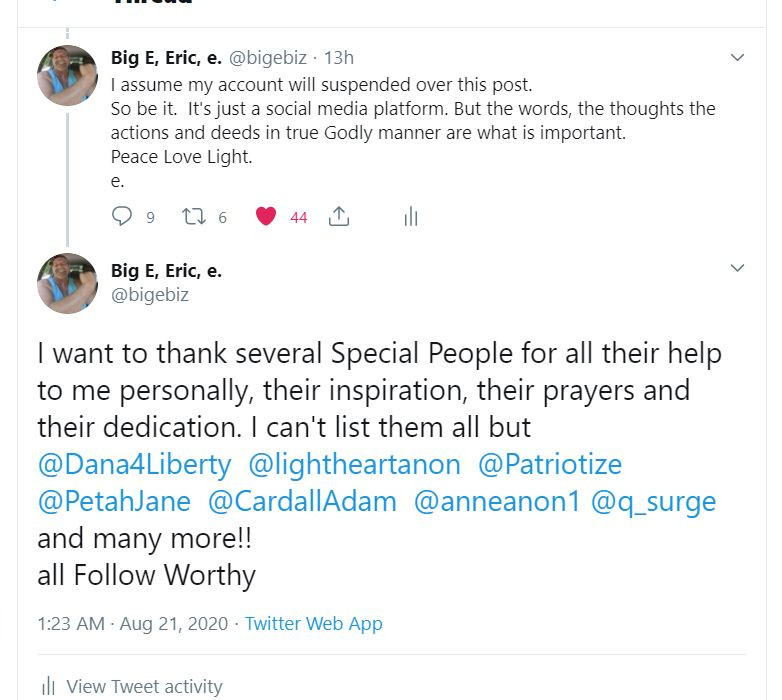The height and width of the screenshot is (700, 782).
Task: Open the first tweet's analytics bars icon
Action: coord(410,216)
